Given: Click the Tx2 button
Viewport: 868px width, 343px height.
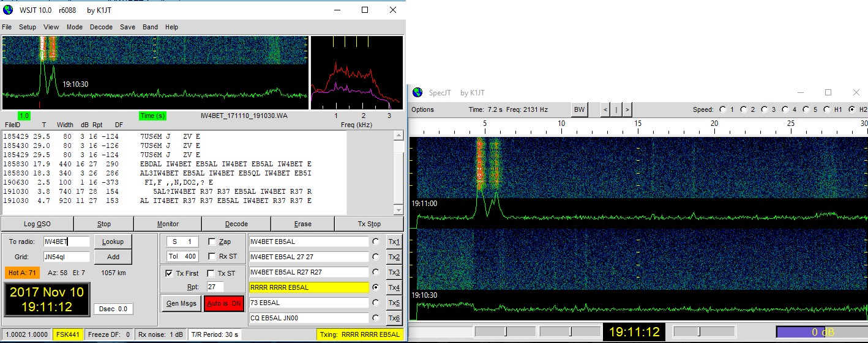Looking at the screenshot, I should coord(394,257).
